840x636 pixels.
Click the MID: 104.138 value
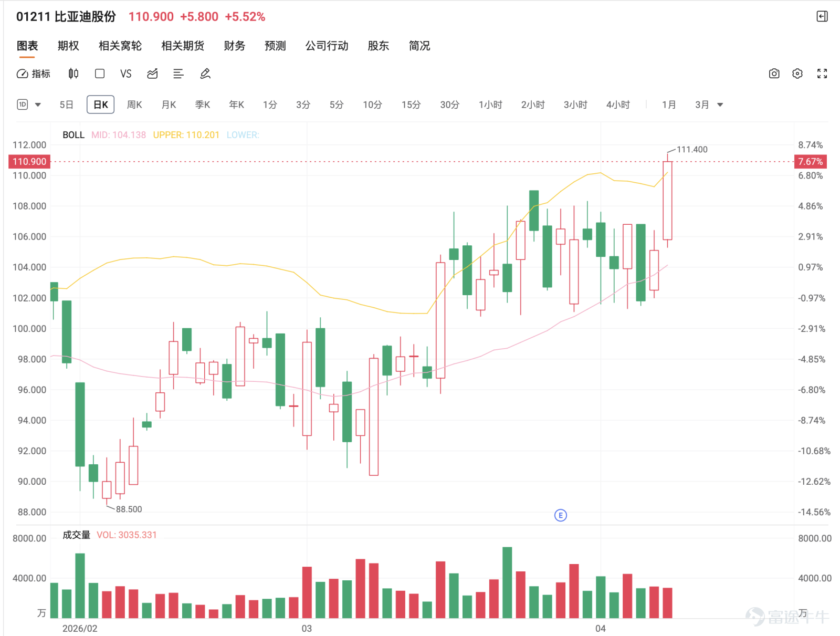[119, 135]
